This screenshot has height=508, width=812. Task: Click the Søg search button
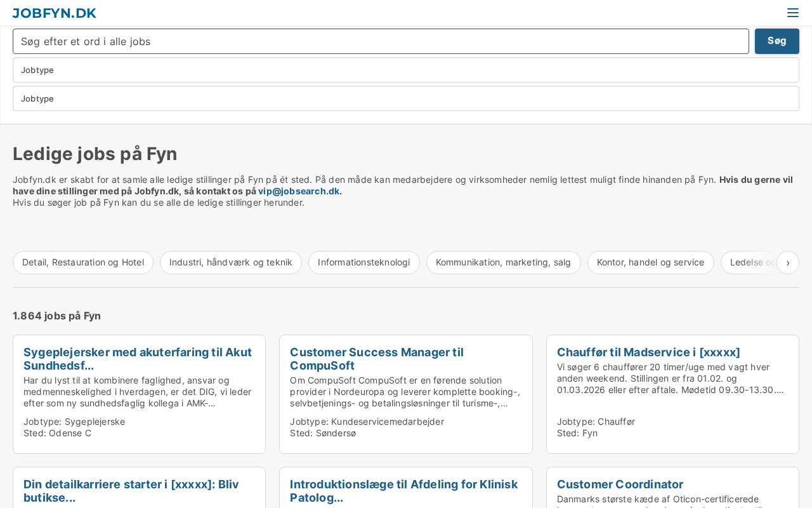(776, 41)
